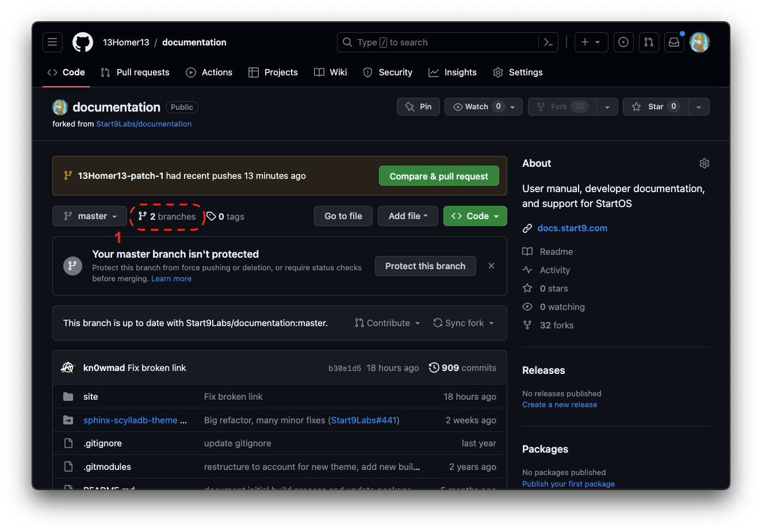Open the pull requests icon in header
The width and height of the screenshot is (762, 532).
[x=649, y=42]
